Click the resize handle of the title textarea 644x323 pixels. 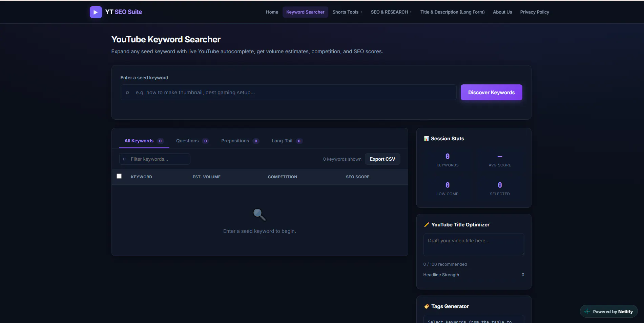(522, 254)
